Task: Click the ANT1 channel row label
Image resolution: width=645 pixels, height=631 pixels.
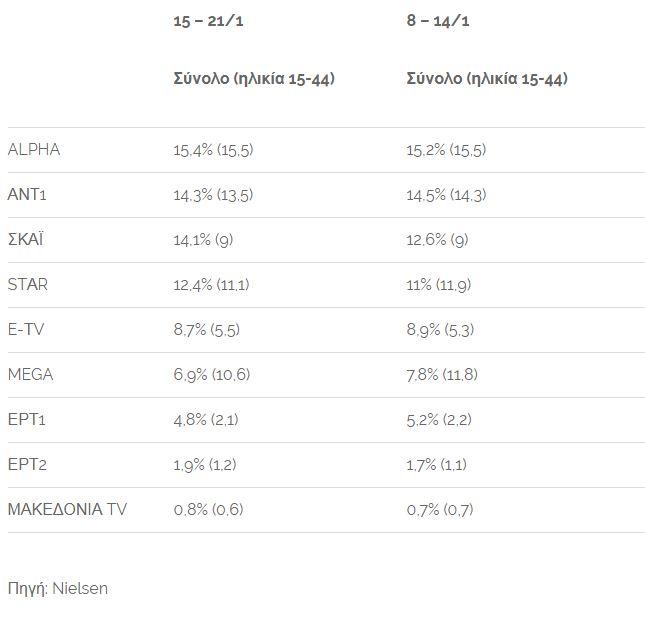Action: tap(28, 195)
